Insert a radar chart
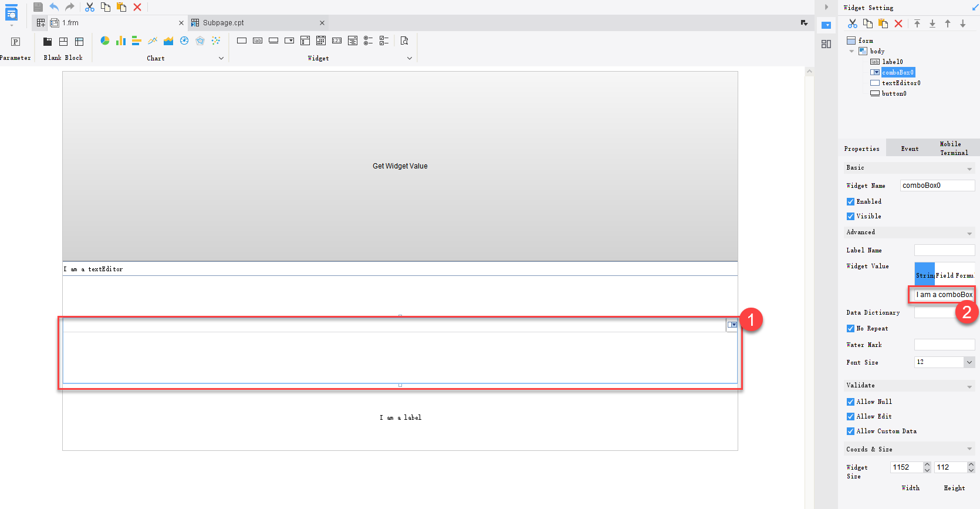Image resolution: width=980 pixels, height=509 pixels. (200, 41)
